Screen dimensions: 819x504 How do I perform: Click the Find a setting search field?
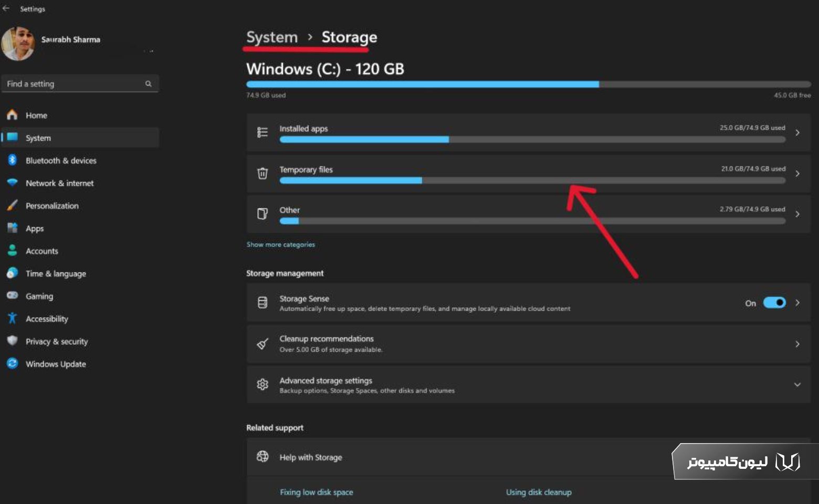(x=80, y=83)
